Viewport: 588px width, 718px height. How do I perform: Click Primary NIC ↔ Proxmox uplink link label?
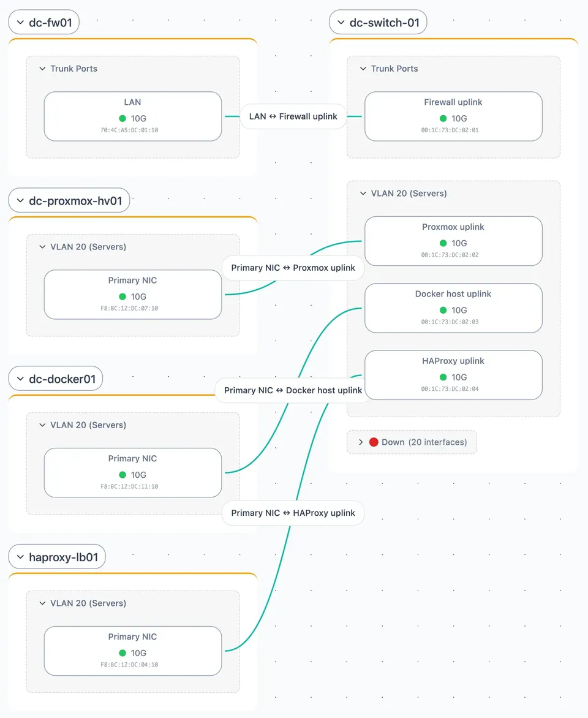coord(293,268)
